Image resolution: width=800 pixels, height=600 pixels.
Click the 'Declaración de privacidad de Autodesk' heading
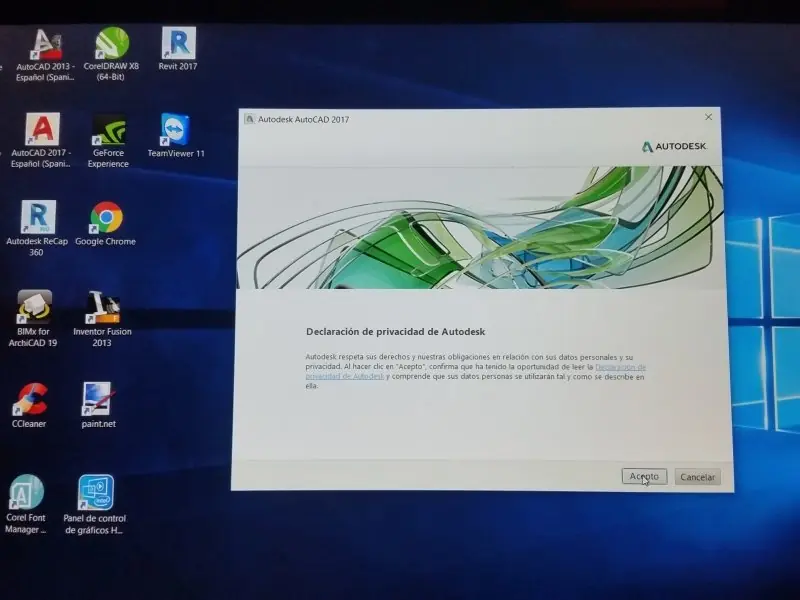[395, 332]
